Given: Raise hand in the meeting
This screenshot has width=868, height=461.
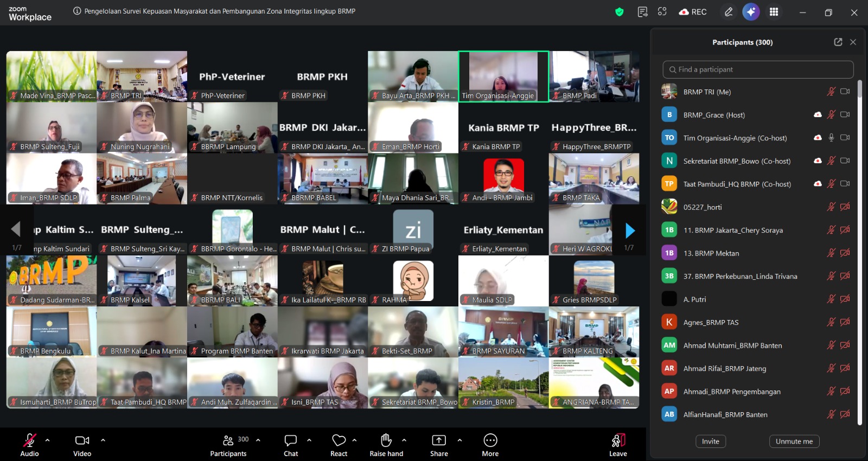Looking at the screenshot, I should [x=386, y=445].
